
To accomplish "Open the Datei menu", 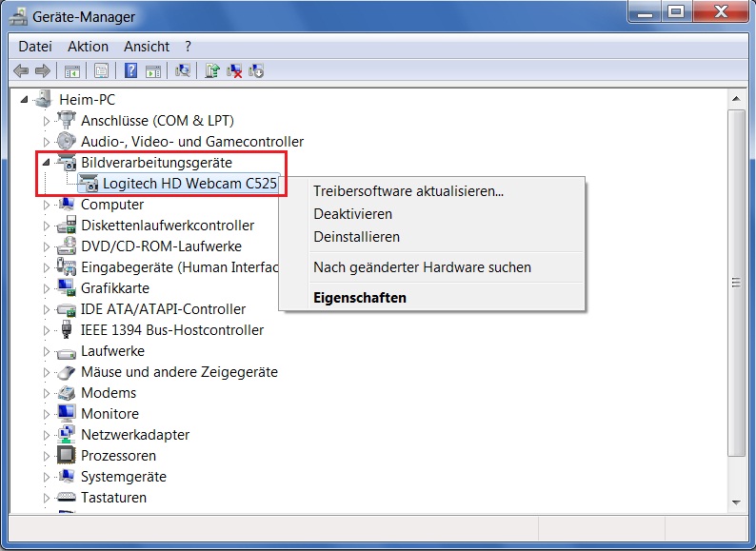I will [x=35, y=47].
